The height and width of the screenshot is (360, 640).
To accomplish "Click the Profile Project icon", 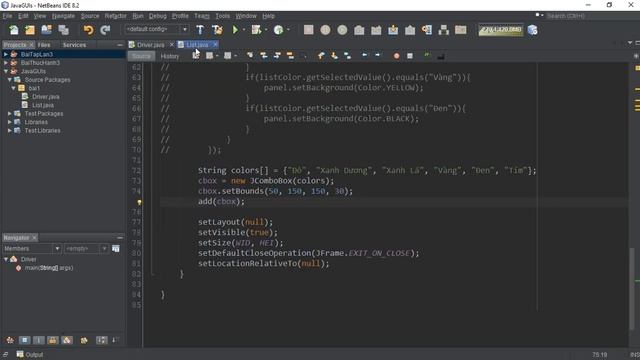I will pyautogui.click(x=278, y=30).
